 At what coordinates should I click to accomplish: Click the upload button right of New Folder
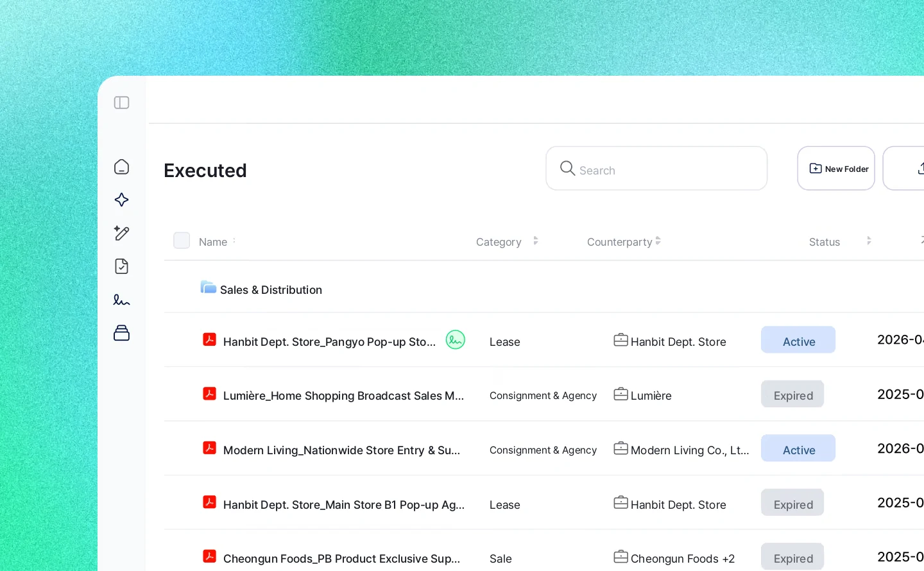click(904, 168)
